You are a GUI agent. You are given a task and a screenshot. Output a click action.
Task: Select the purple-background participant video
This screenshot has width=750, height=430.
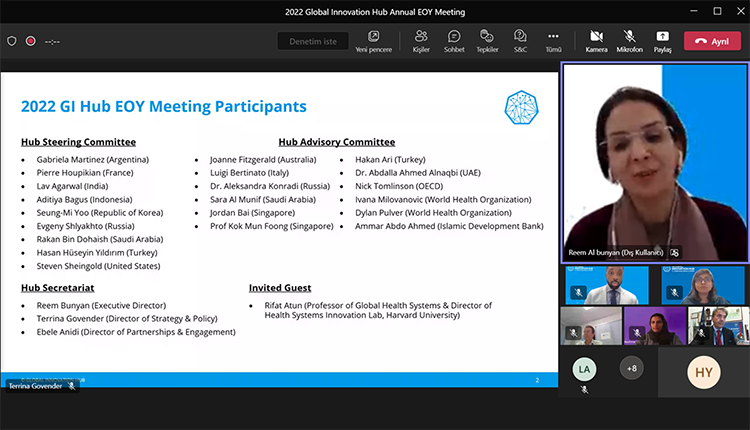click(655, 326)
